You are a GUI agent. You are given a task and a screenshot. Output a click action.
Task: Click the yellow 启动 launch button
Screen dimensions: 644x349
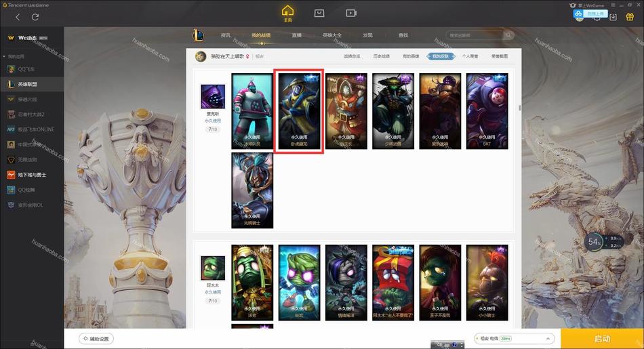[602, 339]
